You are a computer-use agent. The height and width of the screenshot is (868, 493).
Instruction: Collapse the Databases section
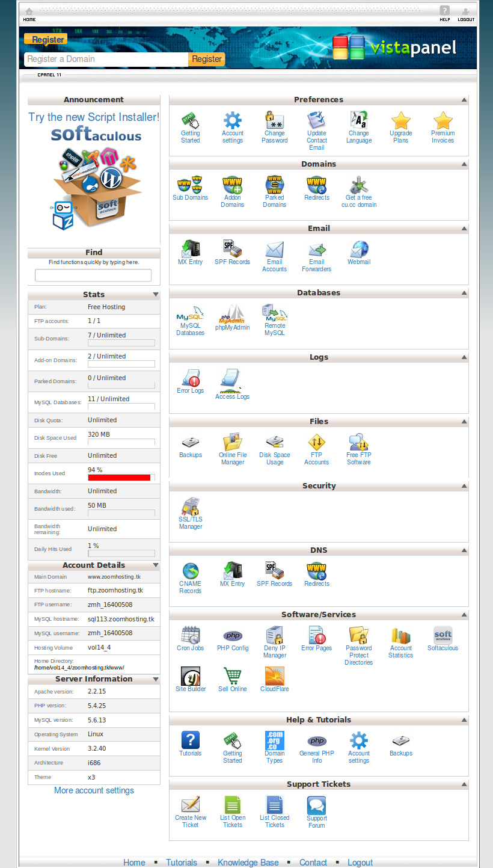(464, 293)
